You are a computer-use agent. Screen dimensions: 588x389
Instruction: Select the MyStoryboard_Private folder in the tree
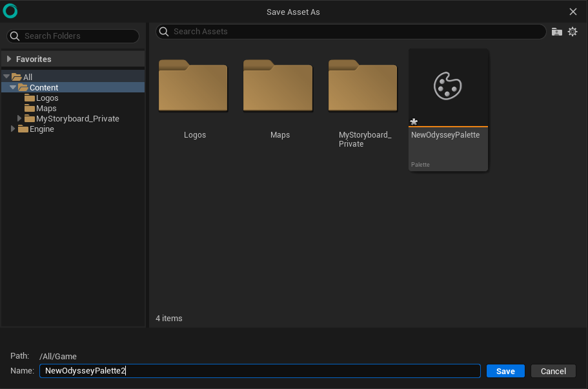77,118
